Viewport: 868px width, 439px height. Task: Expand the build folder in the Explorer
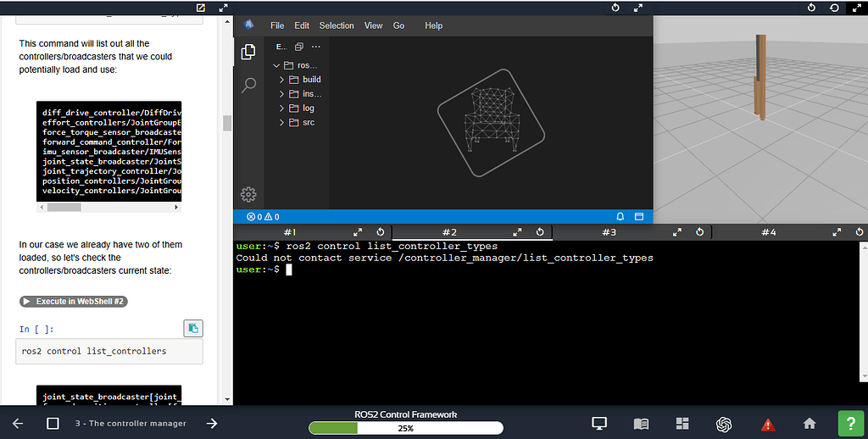tap(311, 80)
